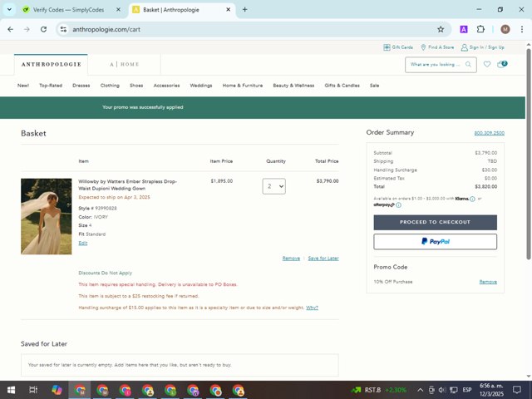532x399 pixels.
Task: Select the Anthropologie brand tab
Action: (52, 65)
